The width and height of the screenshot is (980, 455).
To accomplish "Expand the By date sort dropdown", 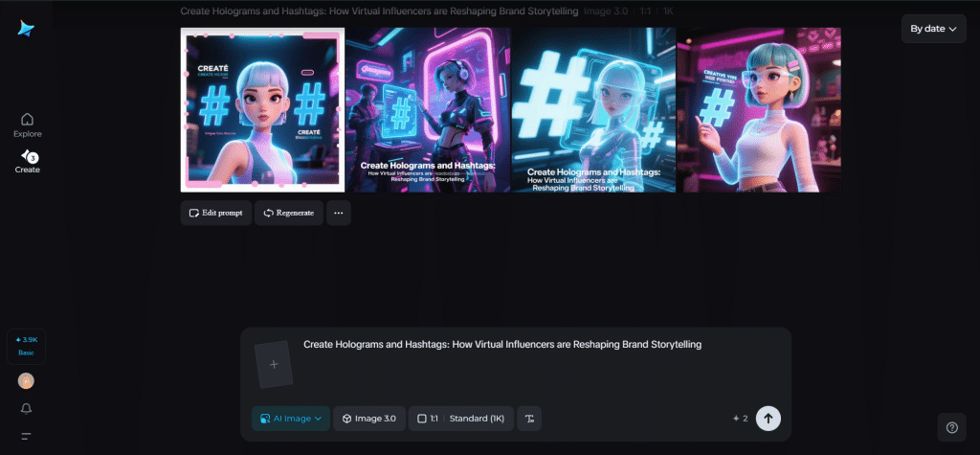I will (934, 29).
